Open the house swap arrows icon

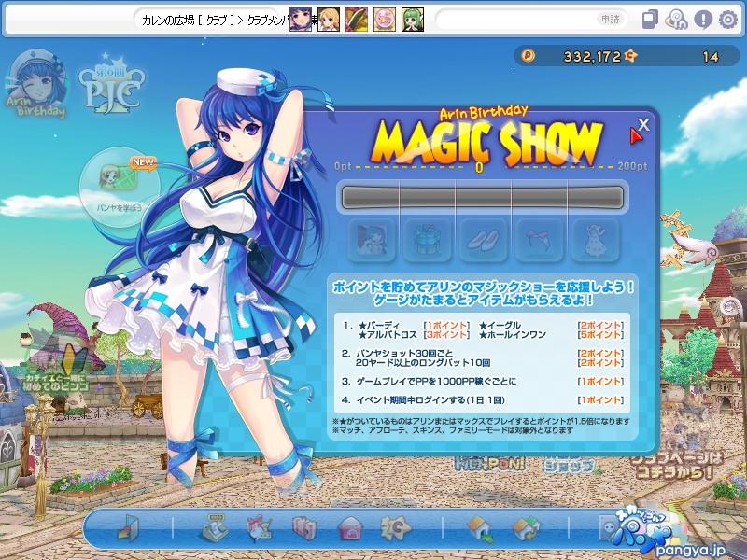pos(526,528)
